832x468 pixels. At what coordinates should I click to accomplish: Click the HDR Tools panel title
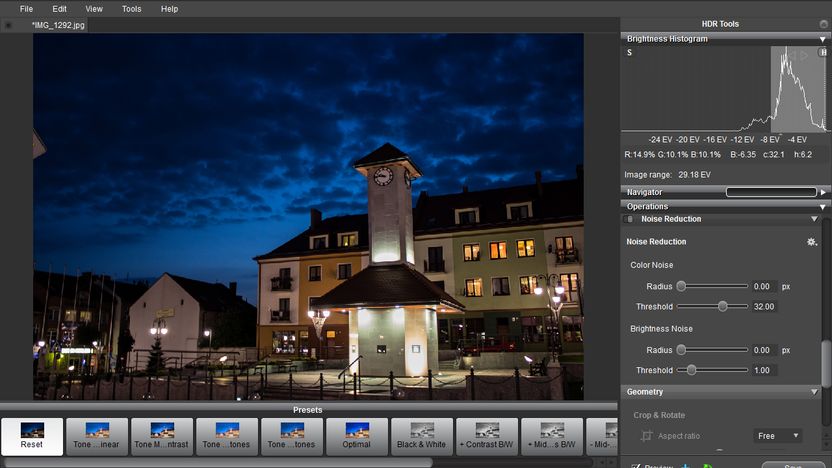click(720, 24)
